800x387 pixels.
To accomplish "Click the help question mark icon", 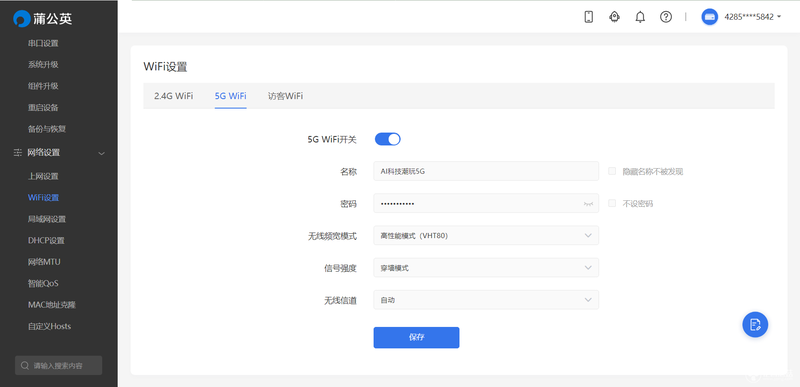I will click(665, 17).
